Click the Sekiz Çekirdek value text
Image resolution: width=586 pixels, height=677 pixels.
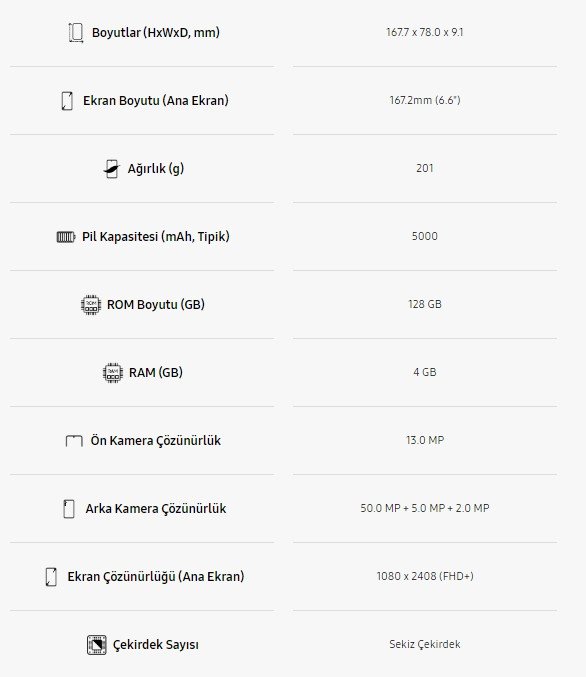425,644
